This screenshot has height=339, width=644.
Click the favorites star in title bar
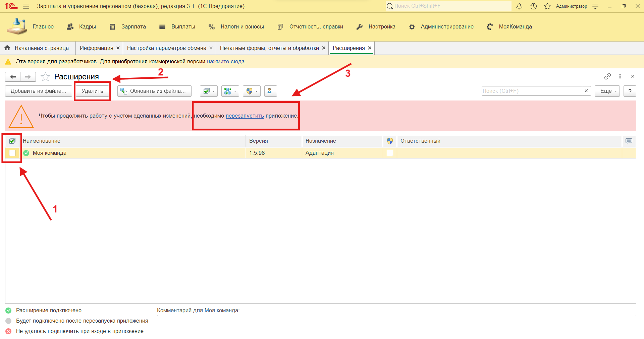point(547,6)
